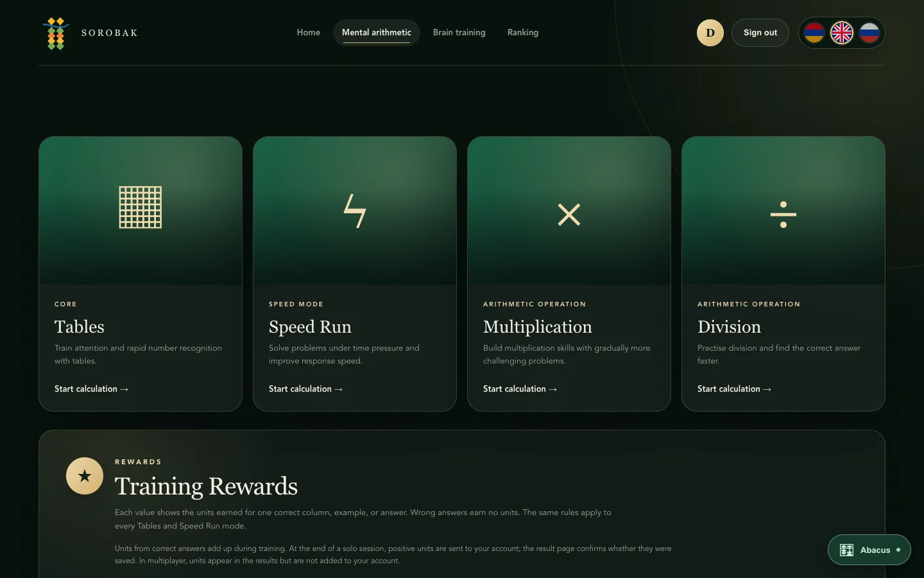The height and width of the screenshot is (578, 924).
Task: Click the multiplication cross icon
Action: 569,215
